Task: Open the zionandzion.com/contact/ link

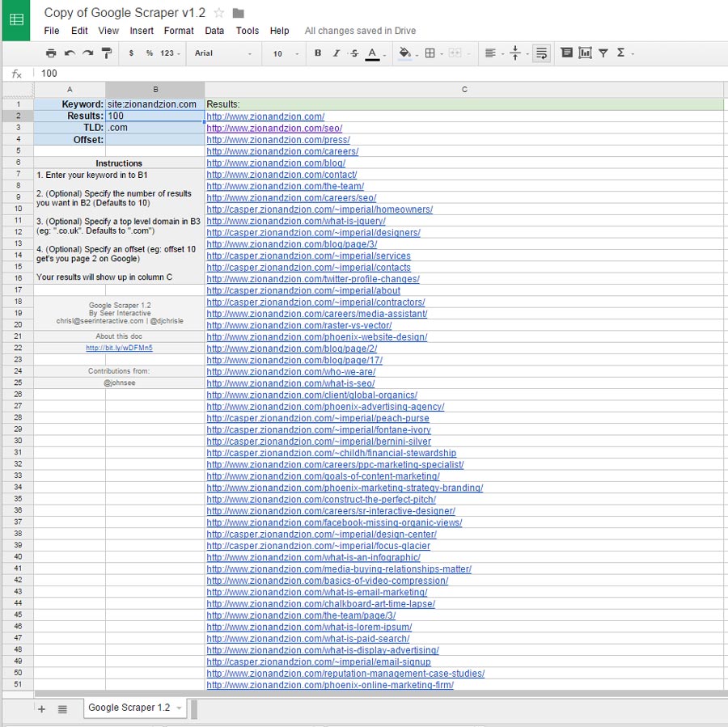Action: point(281,175)
